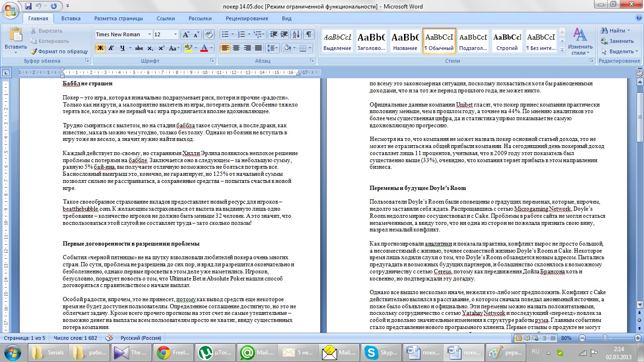Viewport: 644px width, 362px height.
Task: Check spelling errors via status bar icon
Action: 109,338
